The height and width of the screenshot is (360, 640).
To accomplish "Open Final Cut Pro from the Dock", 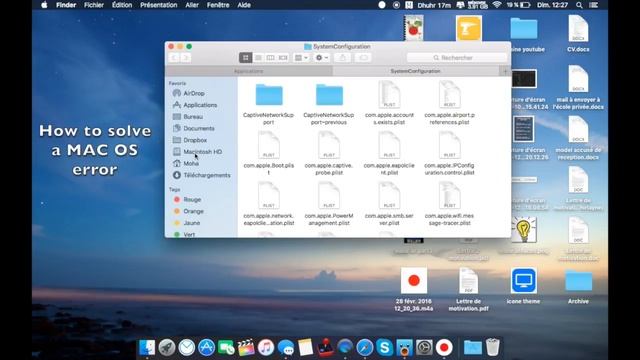I will tap(246, 347).
